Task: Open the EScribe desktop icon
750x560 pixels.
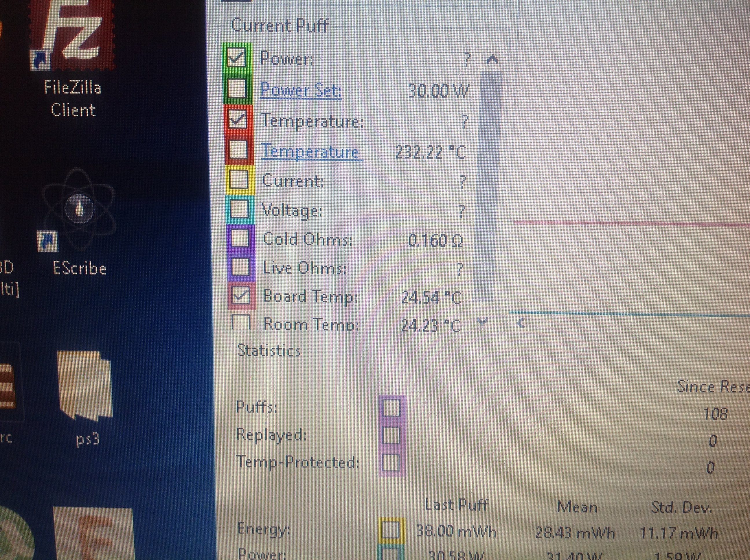Action: pyautogui.click(x=79, y=209)
